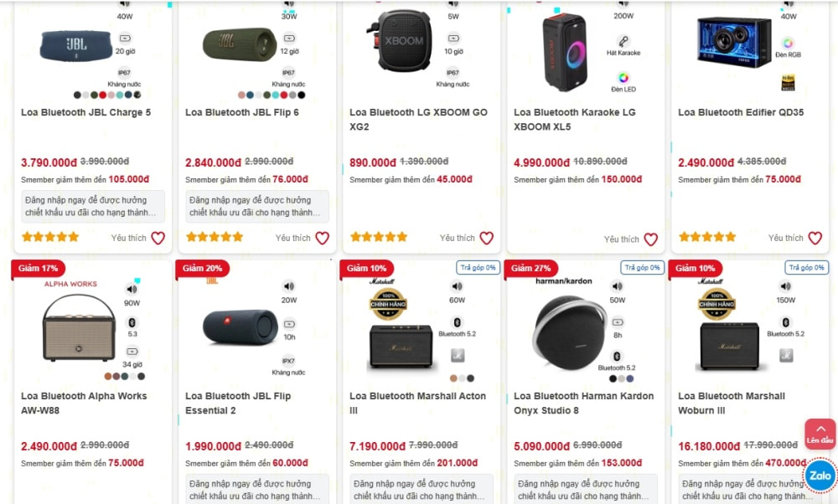The height and width of the screenshot is (504, 838).
Task: Click the 'Lên đầu' back-to-top button
Action: [x=820, y=434]
